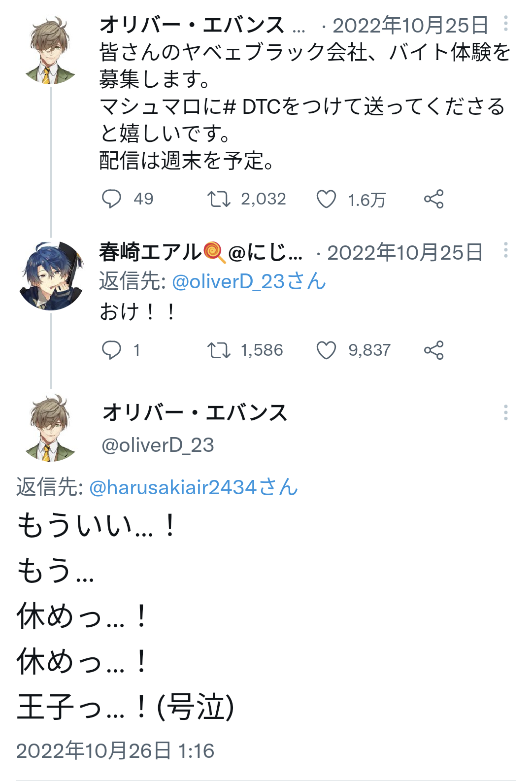Tap the オリバー・エバンス avatar on main tweet
The image size is (532, 782).
(x=51, y=427)
